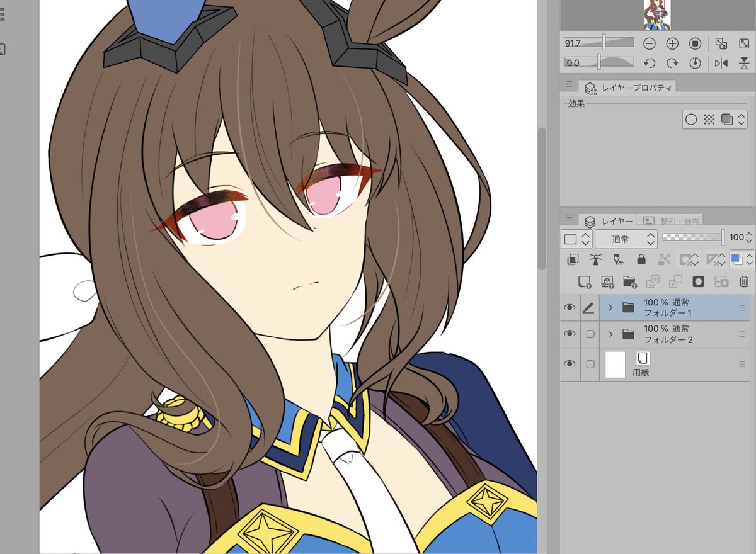The height and width of the screenshot is (554, 756).
Task: Open the palette color dropdown in Layer panel
Action: 576,239
